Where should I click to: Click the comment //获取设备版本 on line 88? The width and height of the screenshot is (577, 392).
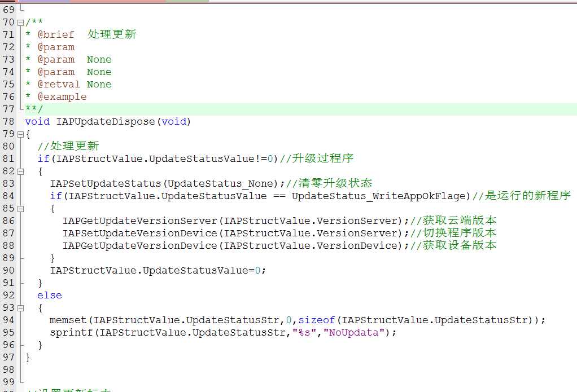coord(454,245)
